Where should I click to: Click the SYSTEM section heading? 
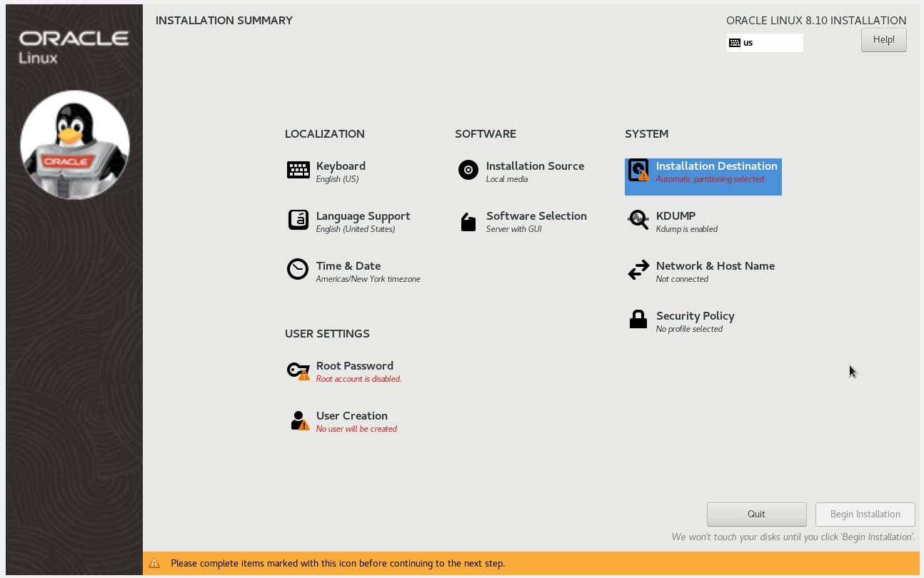pyautogui.click(x=647, y=134)
